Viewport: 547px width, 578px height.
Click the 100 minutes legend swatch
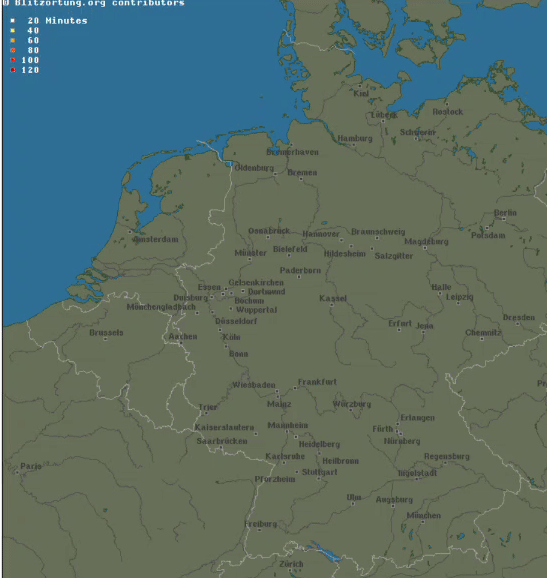point(13,60)
